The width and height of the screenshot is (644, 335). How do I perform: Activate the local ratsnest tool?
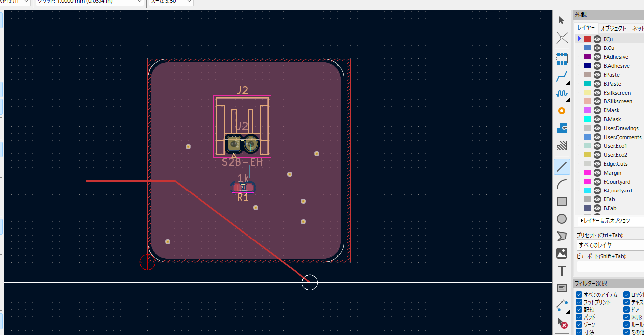(x=562, y=38)
